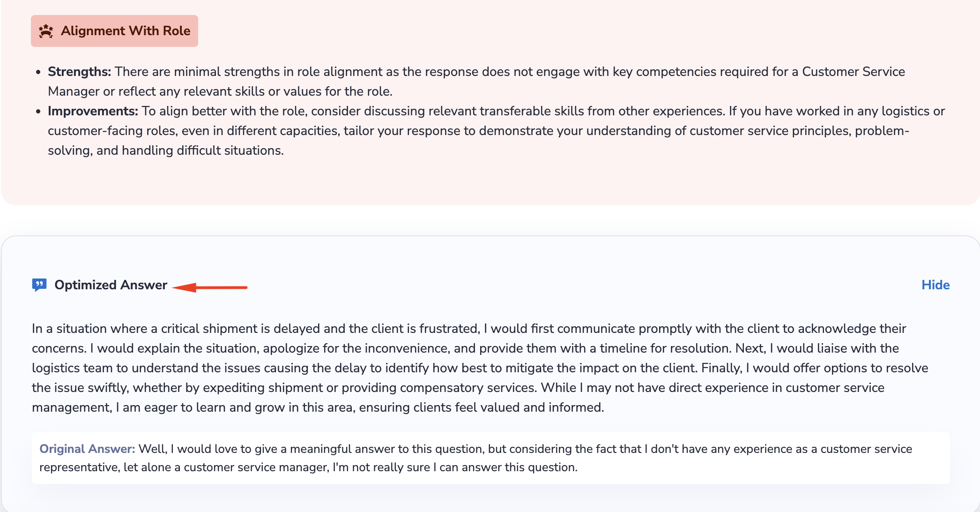This screenshot has height=512, width=980.
Task: Click the bold Improvements label
Action: [93, 111]
